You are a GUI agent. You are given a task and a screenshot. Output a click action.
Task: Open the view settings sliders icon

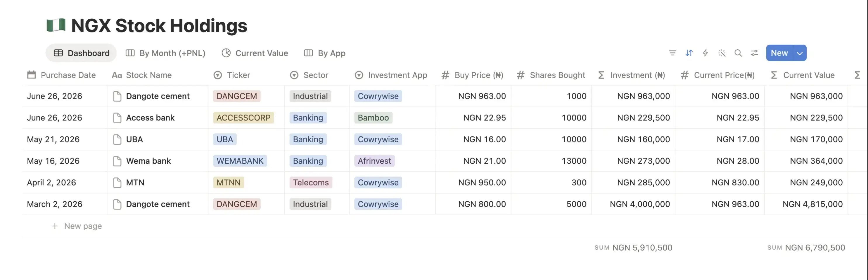pos(754,53)
